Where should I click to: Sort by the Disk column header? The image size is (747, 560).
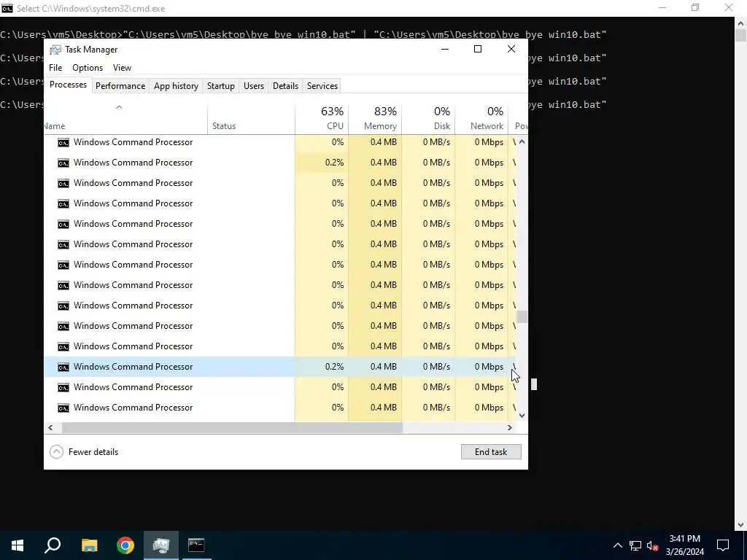click(428, 119)
